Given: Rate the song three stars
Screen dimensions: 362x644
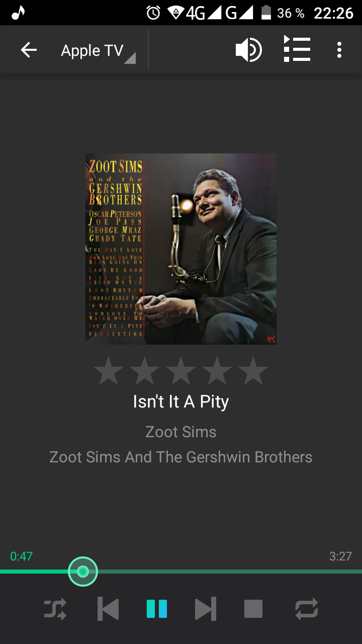Looking at the screenshot, I should click(x=181, y=371).
